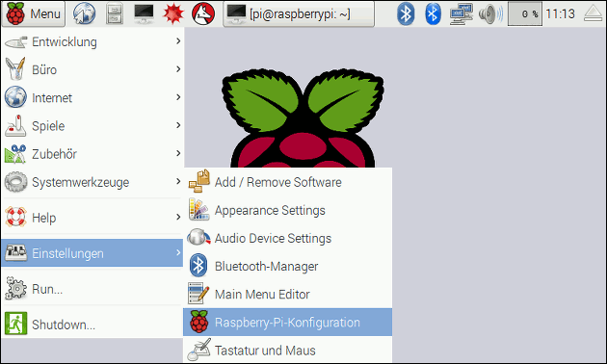
Task: Click the raspberry icon beside Raspberry-Pi-Konfiguration
Action: (x=199, y=322)
